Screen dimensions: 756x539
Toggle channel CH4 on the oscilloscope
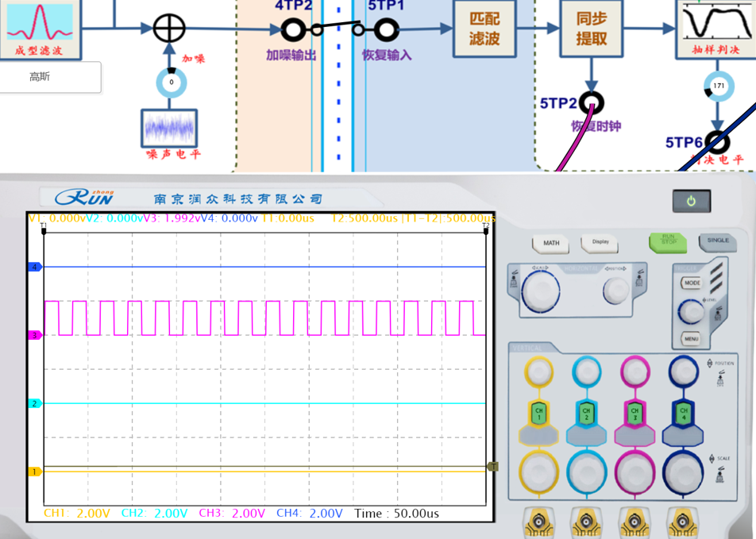(x=683, y=413)
